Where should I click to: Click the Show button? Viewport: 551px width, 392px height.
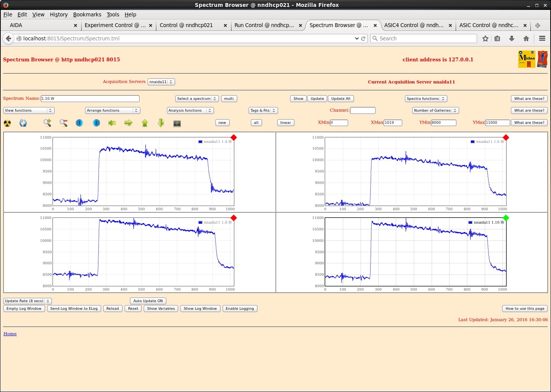[x=299, y=99]
